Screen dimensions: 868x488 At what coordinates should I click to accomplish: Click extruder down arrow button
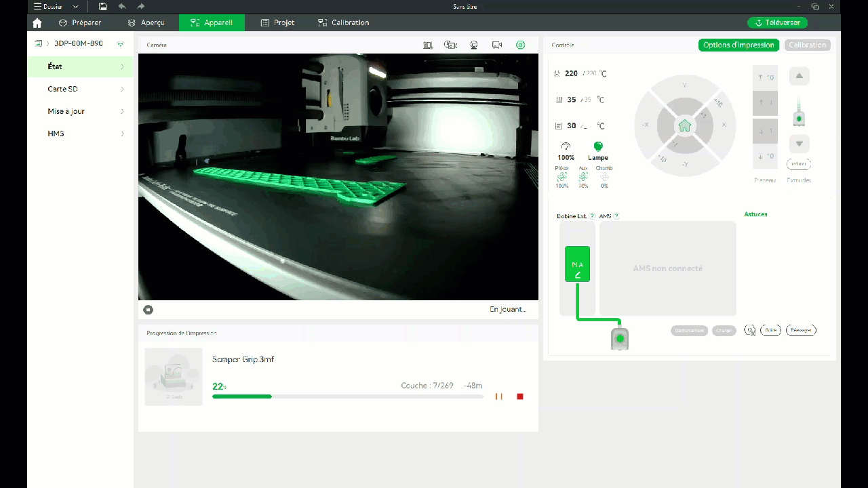(x=799, y=144)
